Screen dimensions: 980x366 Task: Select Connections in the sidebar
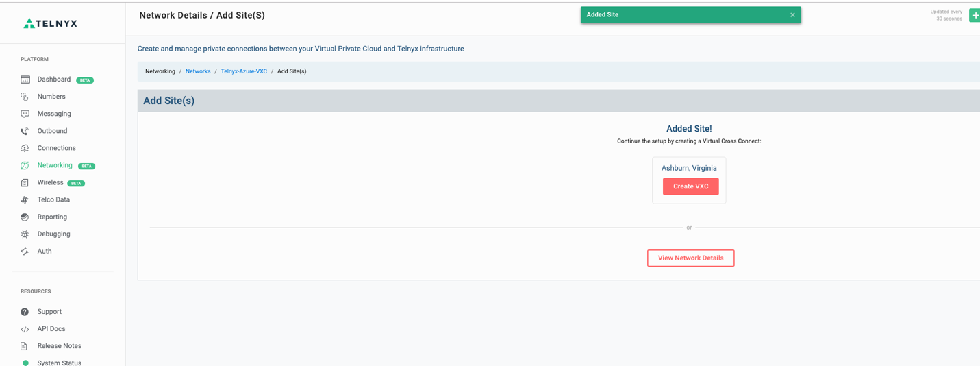(x=56, y=148)
